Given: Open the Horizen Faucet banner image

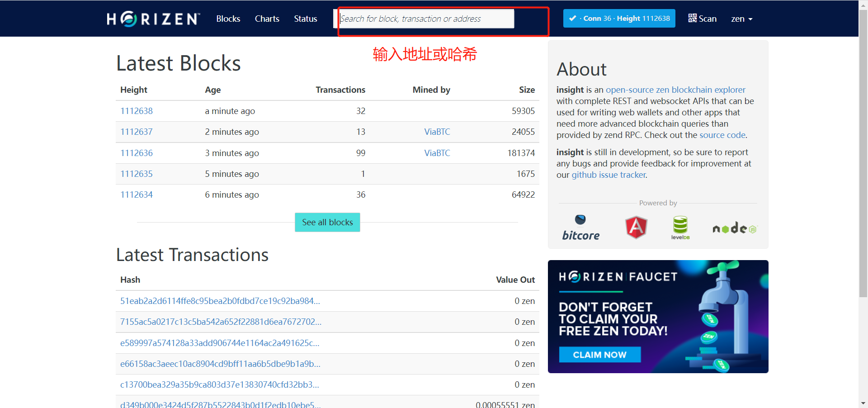Looking at the screenshot, I should point(658,316).
